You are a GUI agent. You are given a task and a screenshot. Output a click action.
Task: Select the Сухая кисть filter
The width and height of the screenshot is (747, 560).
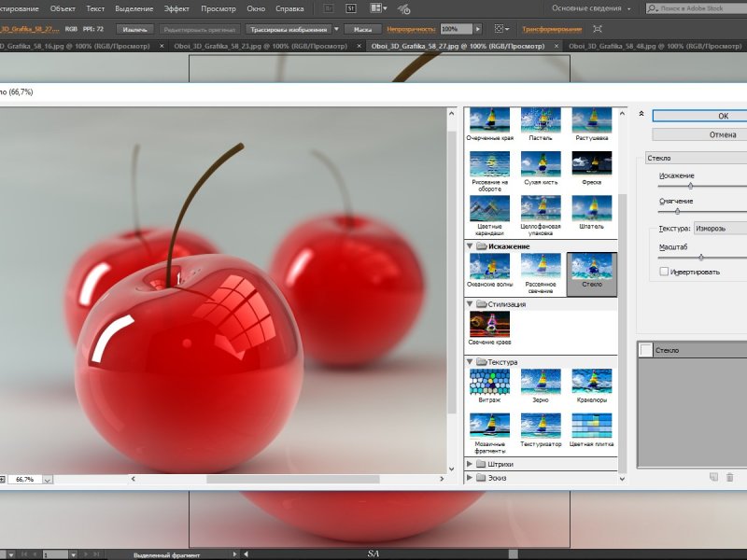(541, 169)
